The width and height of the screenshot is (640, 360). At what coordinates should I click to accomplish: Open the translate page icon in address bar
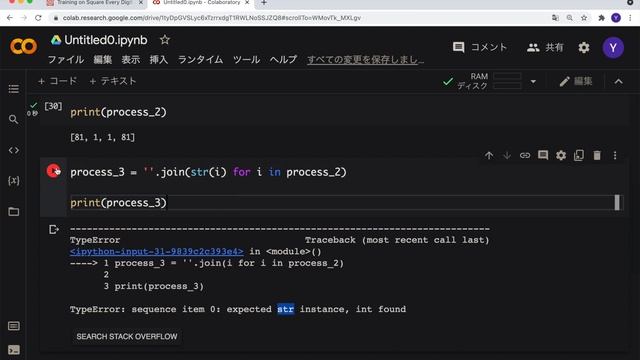pyautogui.click(x=555, y=18)
